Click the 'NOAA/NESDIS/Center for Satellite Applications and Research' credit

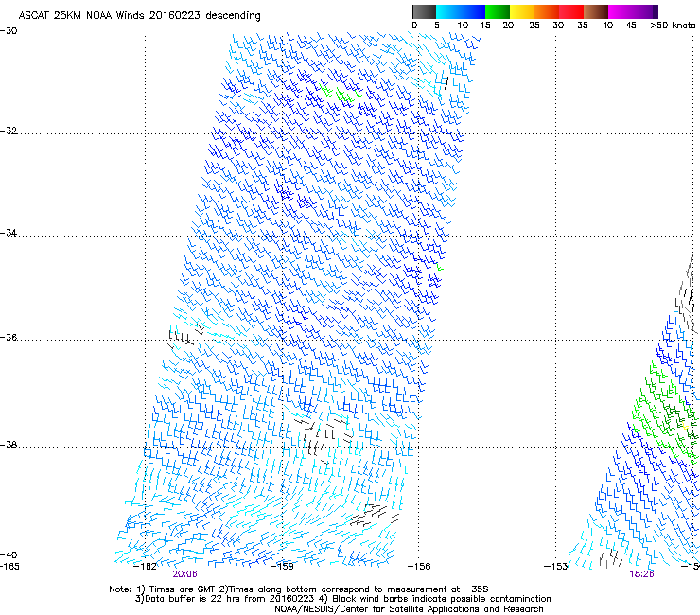[x=409, y=609]
